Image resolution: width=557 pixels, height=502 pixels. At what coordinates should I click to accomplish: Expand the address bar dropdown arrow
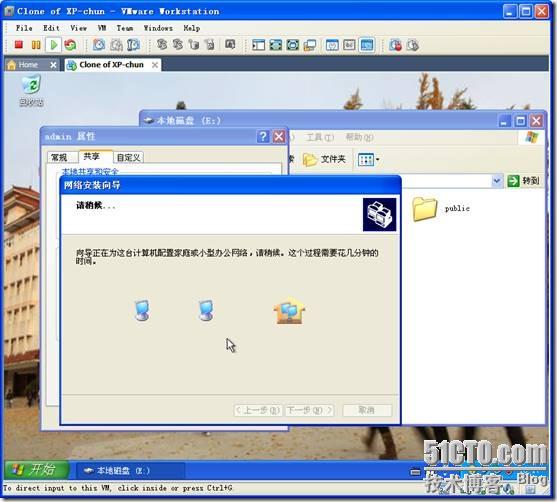[x=497, y=181]
